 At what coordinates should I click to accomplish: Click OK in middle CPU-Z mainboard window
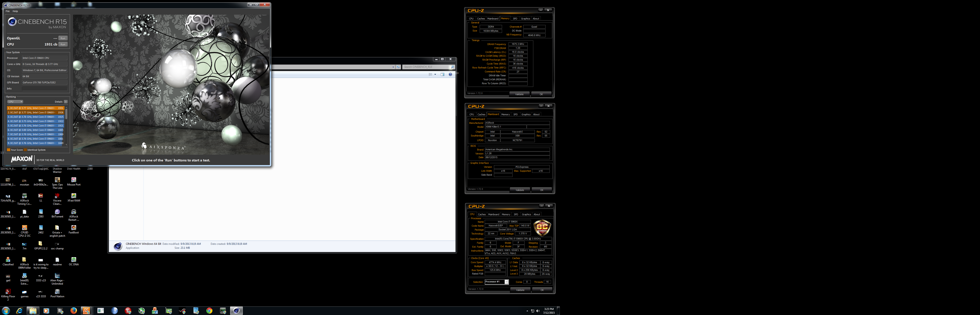point(542,190)
